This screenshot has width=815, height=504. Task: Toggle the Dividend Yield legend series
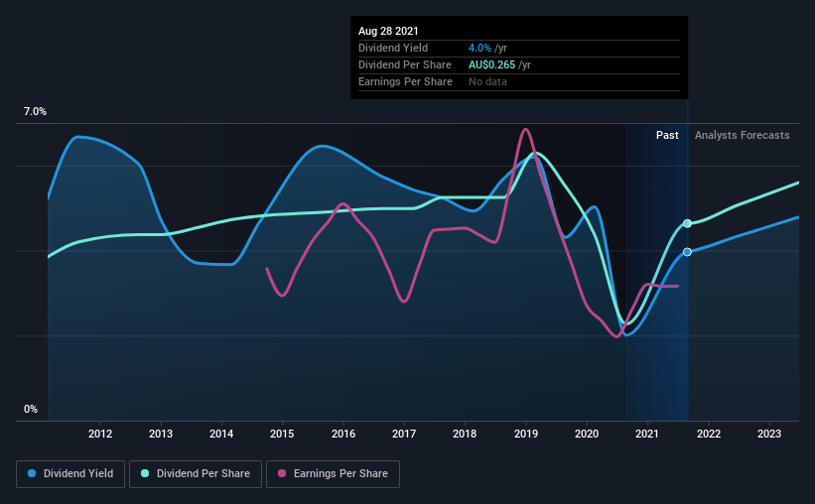70,474
